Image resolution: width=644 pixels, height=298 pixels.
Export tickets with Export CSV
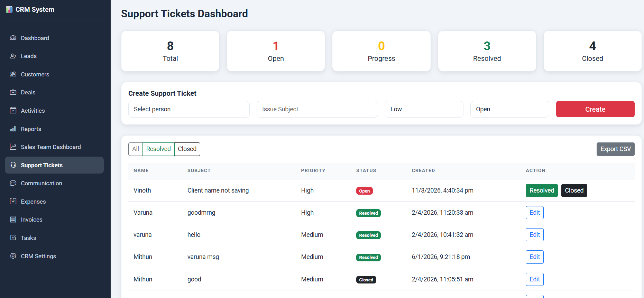click(x=616, y=149)
